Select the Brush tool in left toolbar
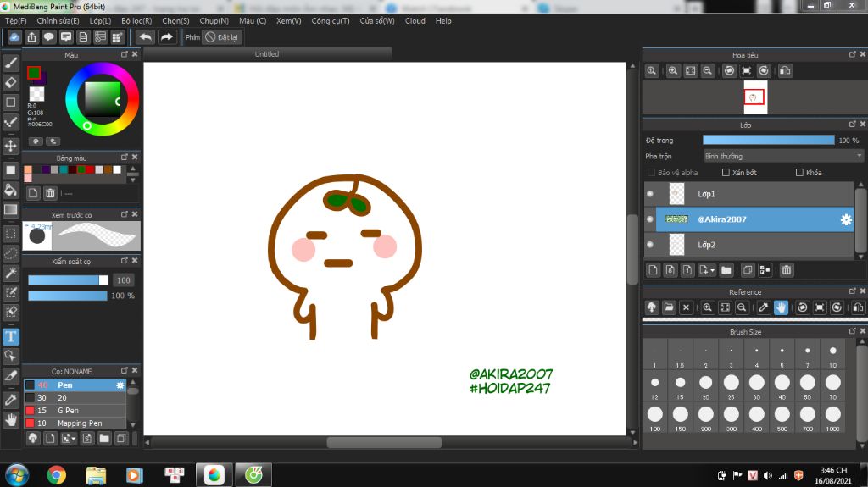The image size is (868, 487). point(11,63)
